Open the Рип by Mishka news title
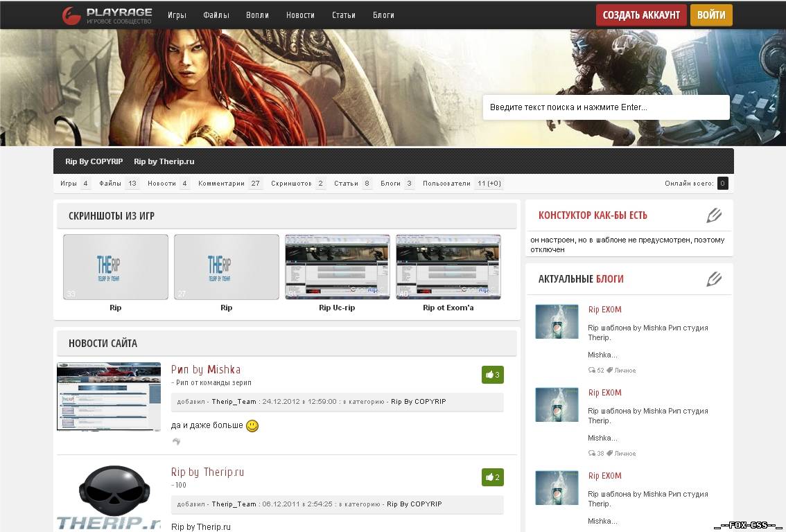The width and height of the screenshot is (786, 532). point(206,370)
